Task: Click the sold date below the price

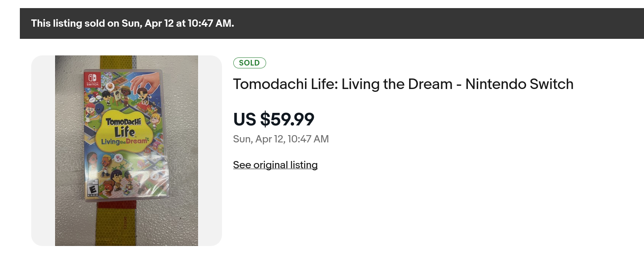Action: point(281,139)
